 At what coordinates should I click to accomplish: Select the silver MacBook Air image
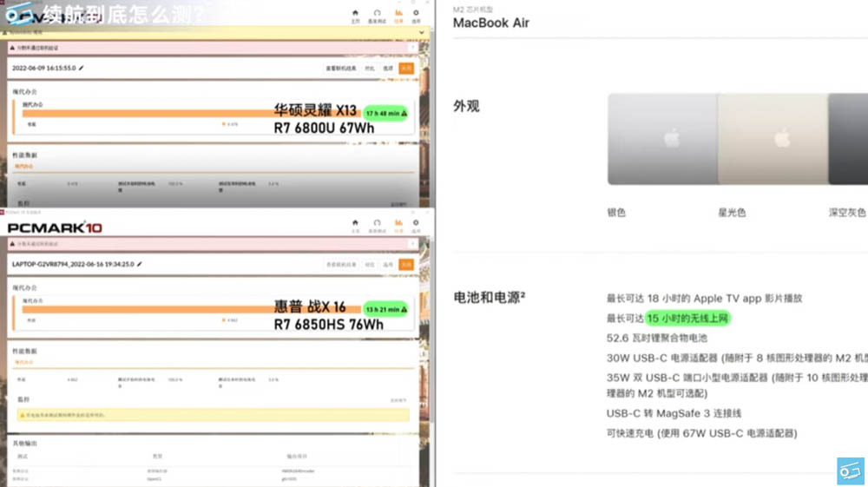pyautogui.click(x=662, y=139)
